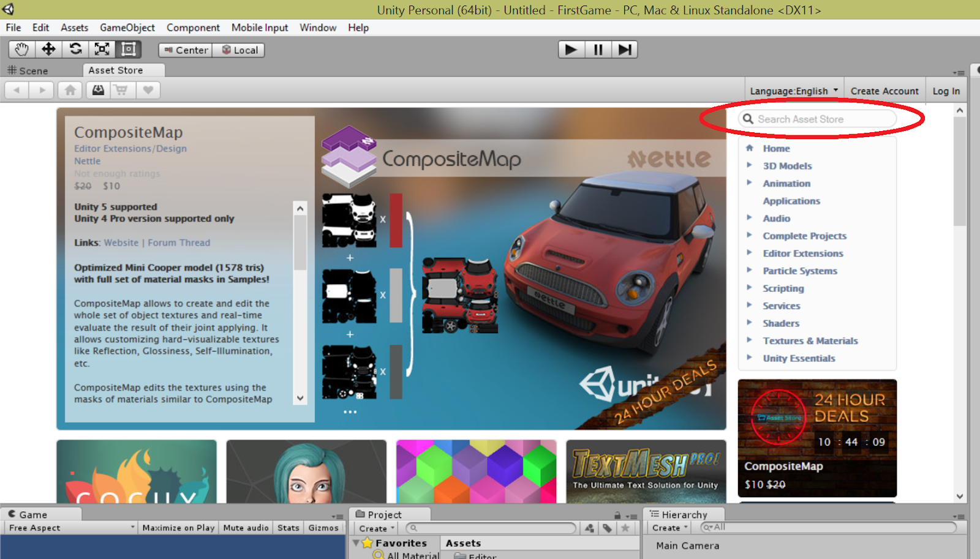
Task: Start Play mode
Action: pyautogui.click(x=571, y=50)
